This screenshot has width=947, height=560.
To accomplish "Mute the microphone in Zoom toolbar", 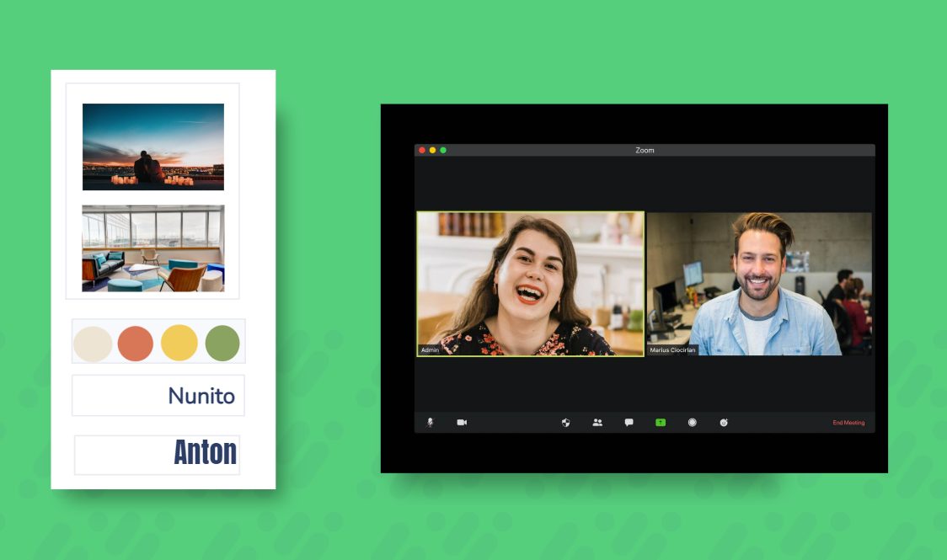I will click(430, 423).
